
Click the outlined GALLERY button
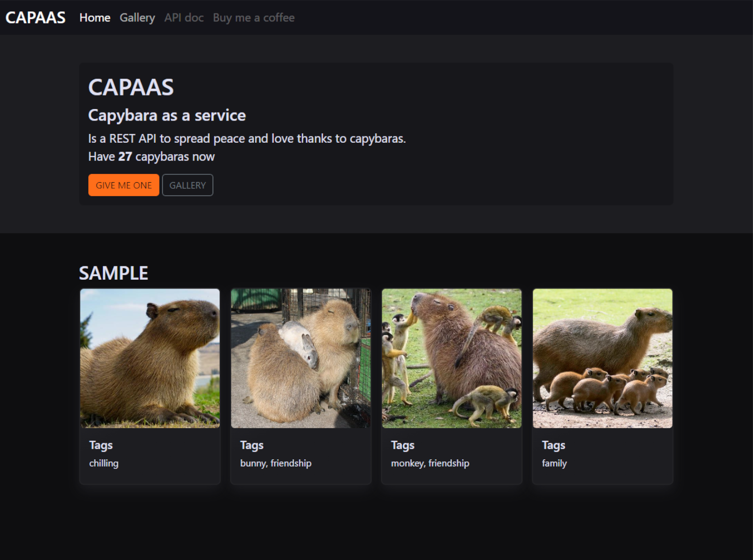187,185
